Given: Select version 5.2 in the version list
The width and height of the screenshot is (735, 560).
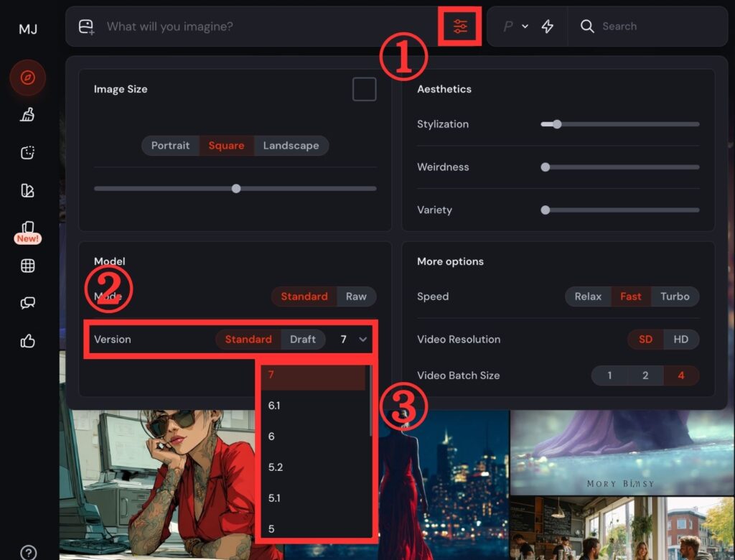Looking at the screenshot, I should [276, 467].
